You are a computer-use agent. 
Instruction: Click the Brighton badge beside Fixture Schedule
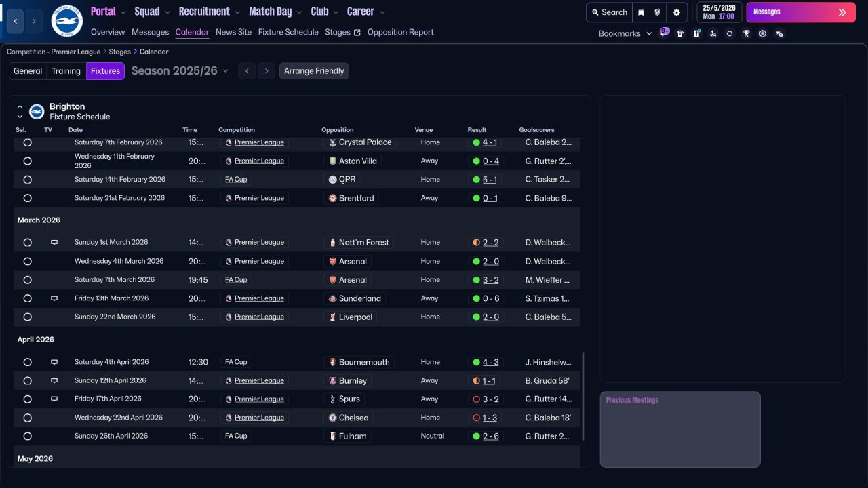[x=37, y=111]
